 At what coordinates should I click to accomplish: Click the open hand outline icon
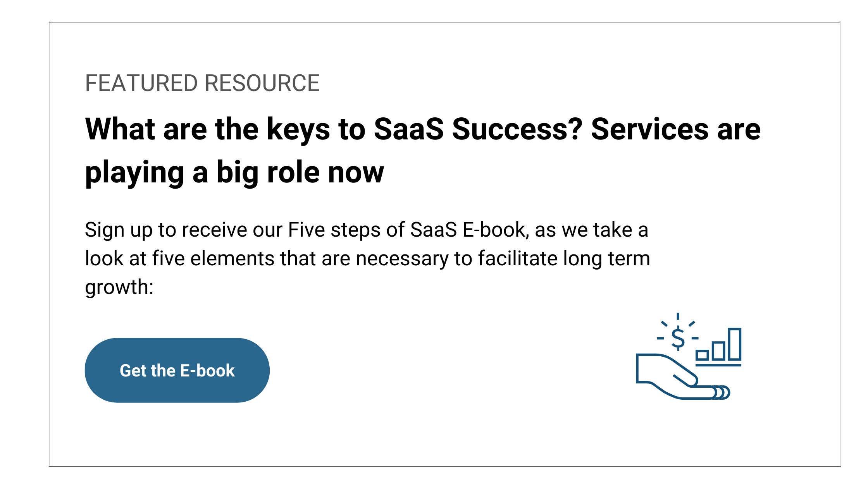pos(683,376)
